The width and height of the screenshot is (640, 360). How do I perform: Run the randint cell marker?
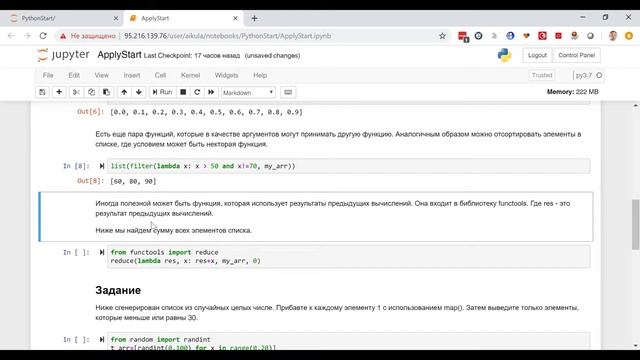click(102, 340)
